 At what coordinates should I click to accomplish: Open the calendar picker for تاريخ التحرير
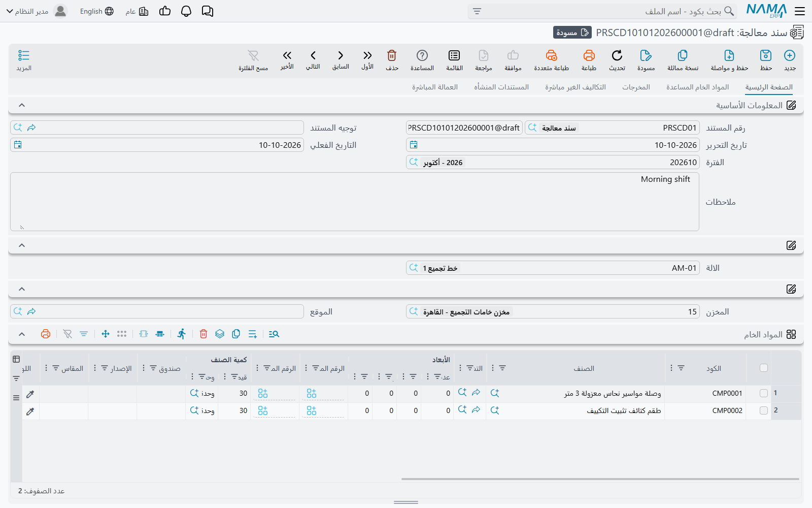coord(414,145)
